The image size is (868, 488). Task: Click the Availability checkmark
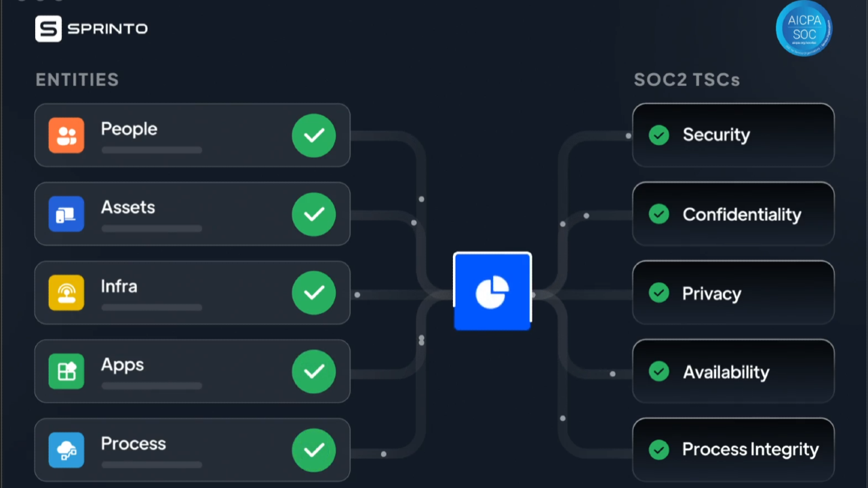658,371
